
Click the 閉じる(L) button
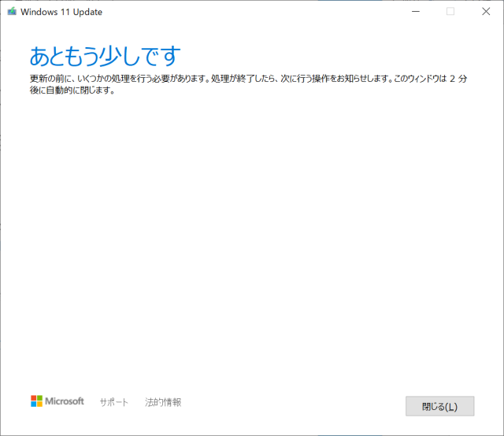439,406
